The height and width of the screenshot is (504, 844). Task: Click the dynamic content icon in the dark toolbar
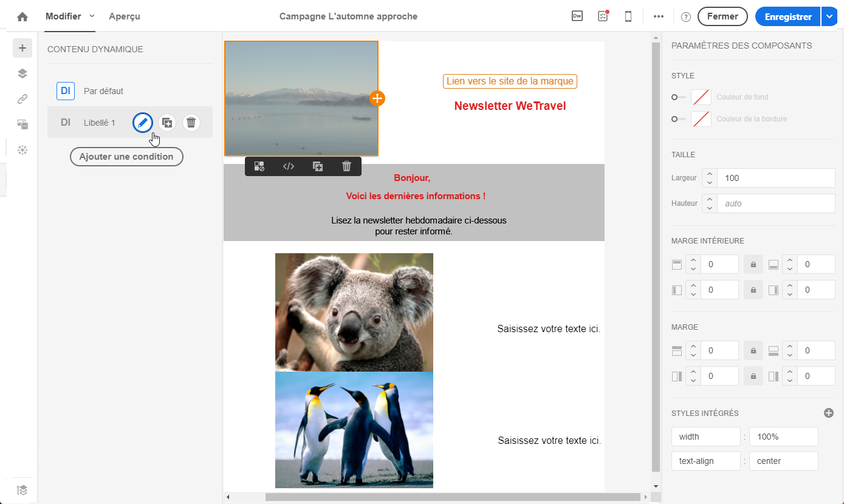(x=259, y=166)
